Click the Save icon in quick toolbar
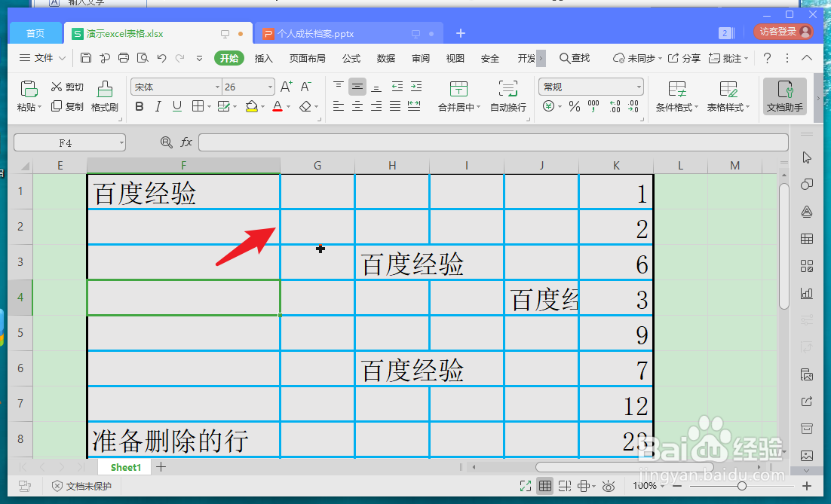This screenshot has height=504, width=831. tap(86, 58)
